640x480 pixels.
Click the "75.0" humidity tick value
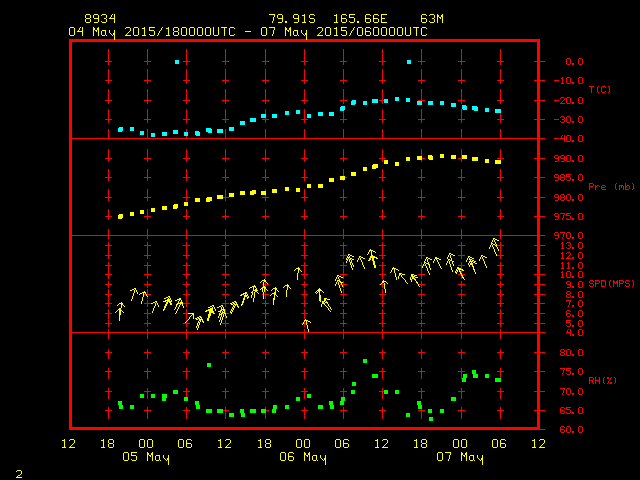click(x=571, y=371)
